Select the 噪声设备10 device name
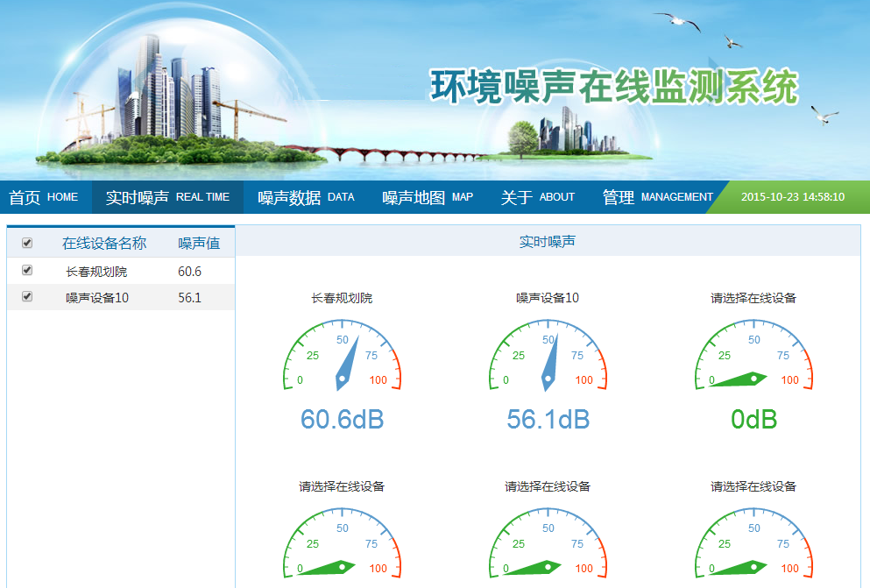Viewport: 870px width, 588px height. click(97, 298)
